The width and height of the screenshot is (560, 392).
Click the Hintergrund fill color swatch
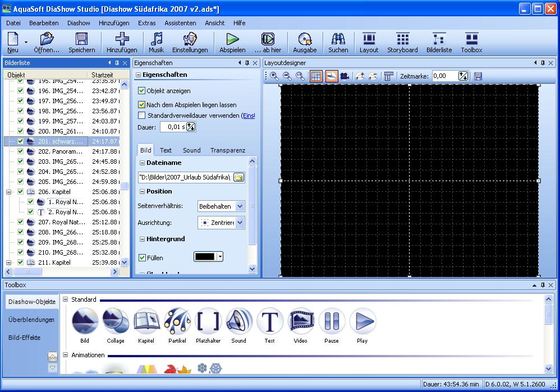click(204, 257)
